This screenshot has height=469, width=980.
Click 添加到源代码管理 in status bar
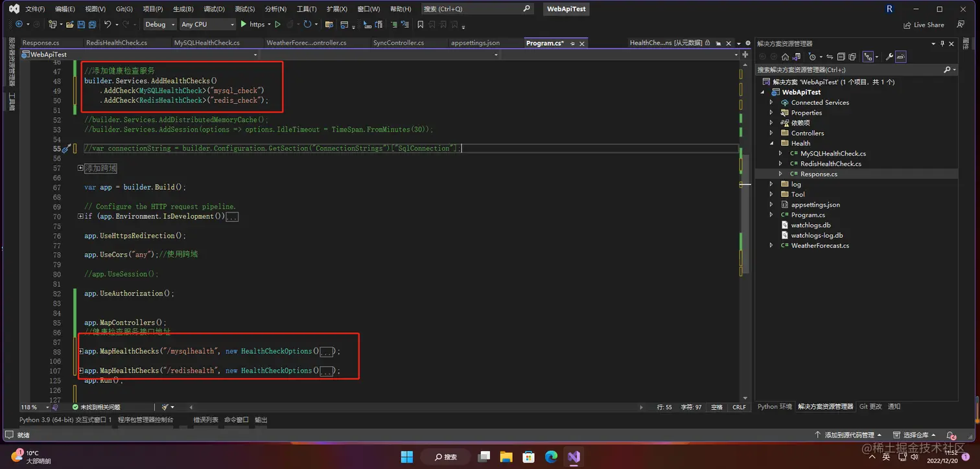coord(849,435)
